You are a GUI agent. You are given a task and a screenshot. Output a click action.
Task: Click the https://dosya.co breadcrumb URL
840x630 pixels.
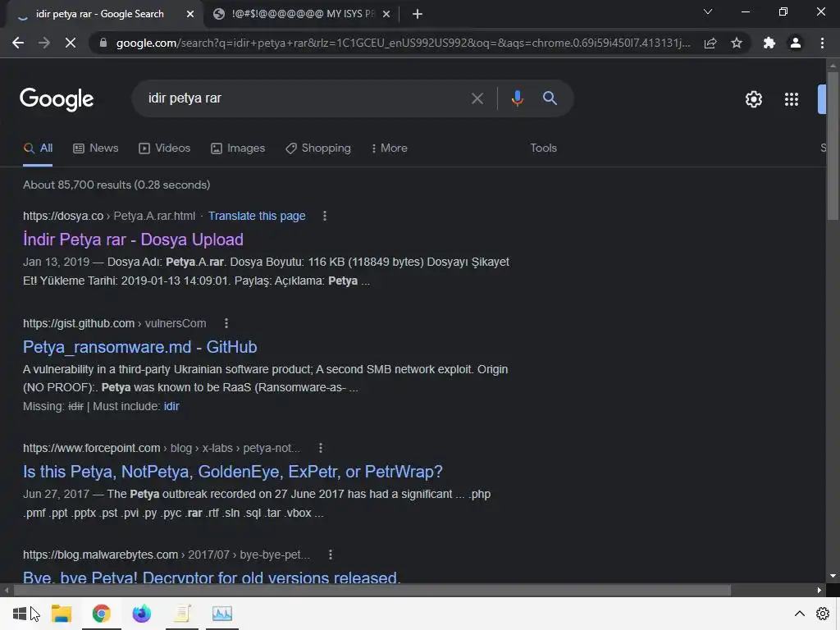coord(63,216)
